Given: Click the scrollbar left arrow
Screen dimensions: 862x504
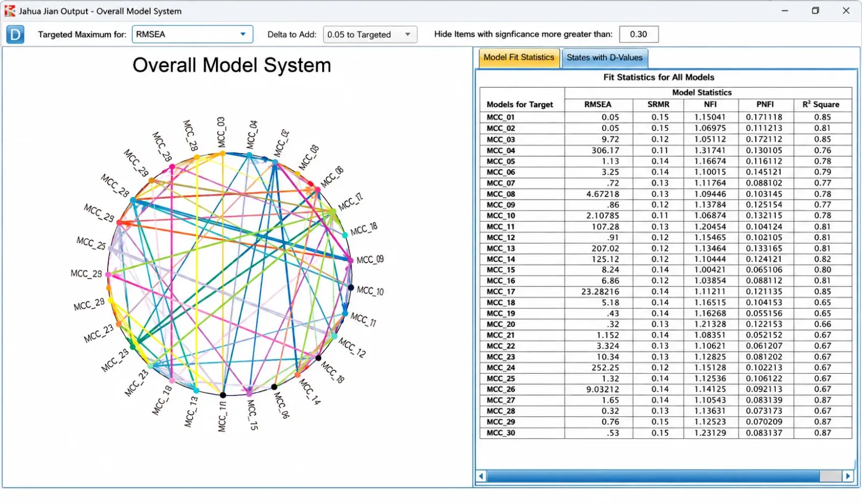Looking at the screenshot, I should pyautogui.click(x=482, y=476).
